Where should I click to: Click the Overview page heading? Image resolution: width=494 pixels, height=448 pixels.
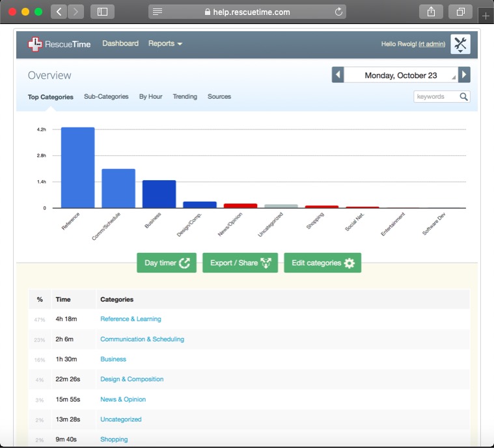(49, 75)
